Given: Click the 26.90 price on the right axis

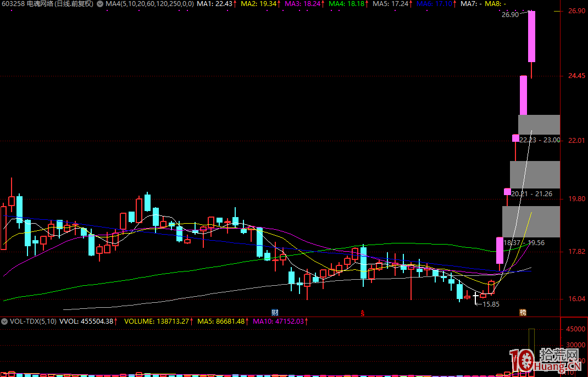Looking at the screenshot, I should (x=576, y=11).
